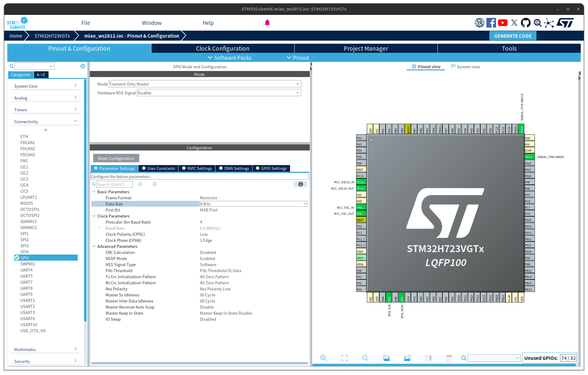Click the GENERATE CODE button
588x375 pixels.
point(512,36)
